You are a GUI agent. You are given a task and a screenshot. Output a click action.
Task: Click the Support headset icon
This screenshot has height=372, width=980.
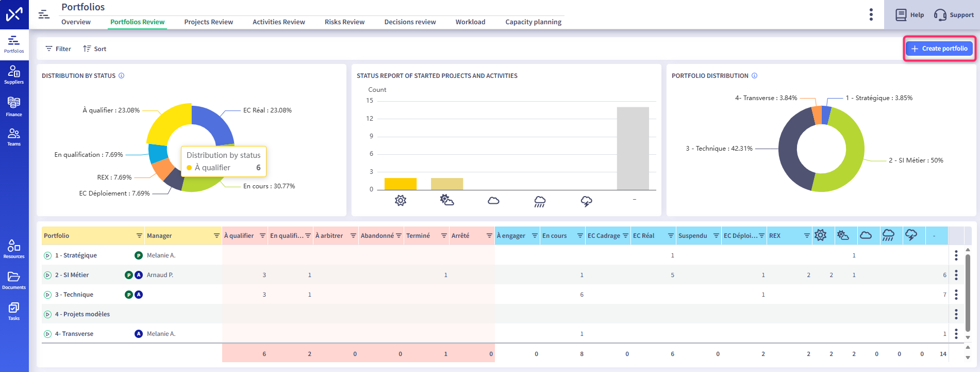pos(940,15)
